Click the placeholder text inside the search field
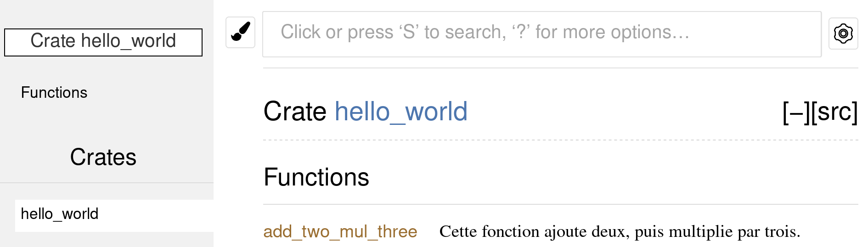Screen dimensions: 868x247 (485, 32)
